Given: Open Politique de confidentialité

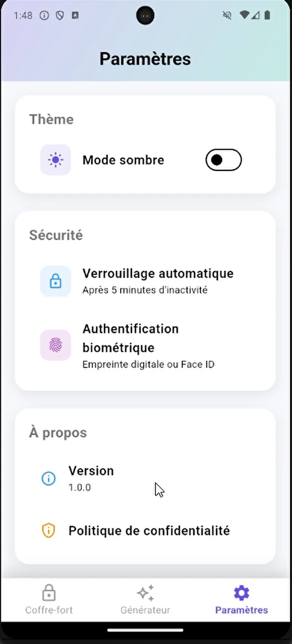Looking at the screenshot, I should pos(149,530).
